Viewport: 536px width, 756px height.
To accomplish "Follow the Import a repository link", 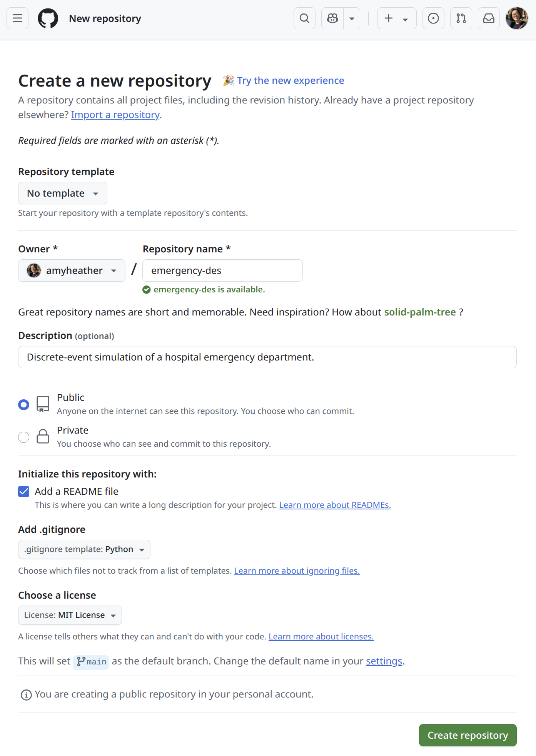I will (x=115, y=115).
